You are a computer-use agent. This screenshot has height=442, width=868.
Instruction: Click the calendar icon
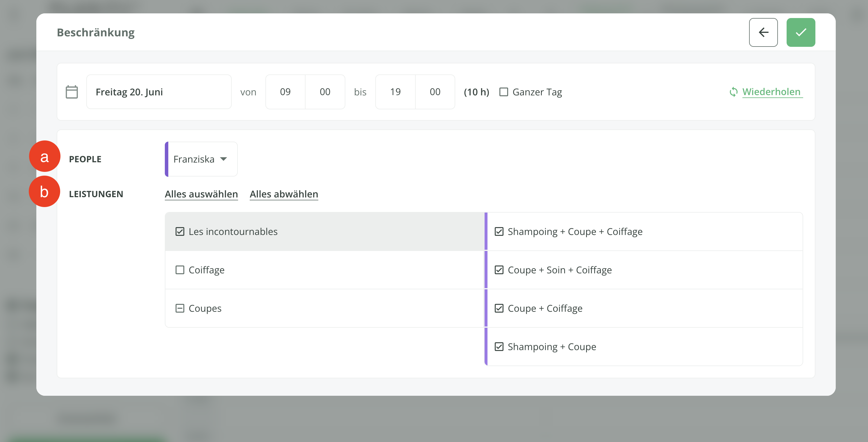(72, 92)
